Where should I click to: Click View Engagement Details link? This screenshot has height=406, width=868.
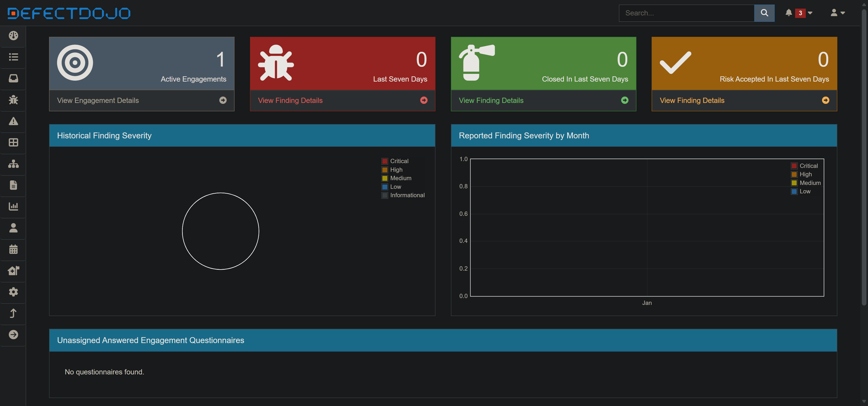pyautogui.click(x=98, y=100)
